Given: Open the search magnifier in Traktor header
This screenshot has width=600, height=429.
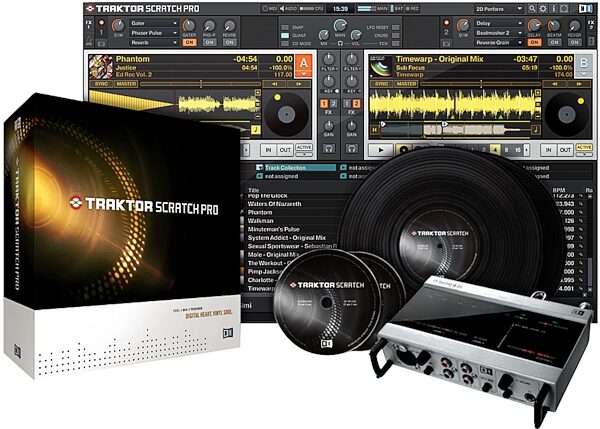Looking at the screenshot, I should tap(532, 8).
